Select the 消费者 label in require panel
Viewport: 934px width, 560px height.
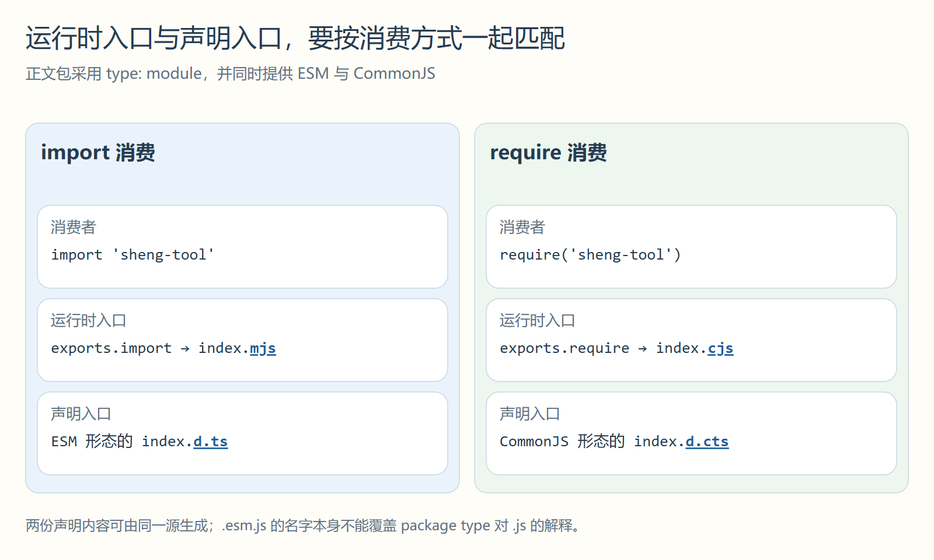[522, 227]
